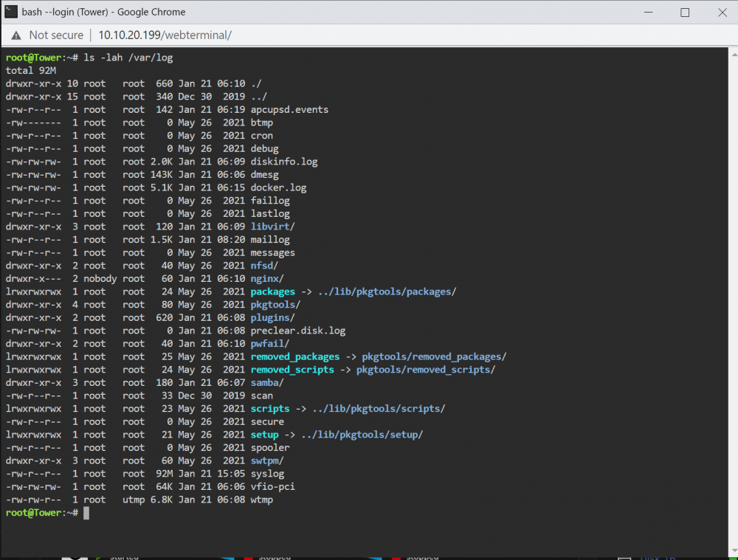
Task: Click the symlink name scripts
Action: coord(269,409)
